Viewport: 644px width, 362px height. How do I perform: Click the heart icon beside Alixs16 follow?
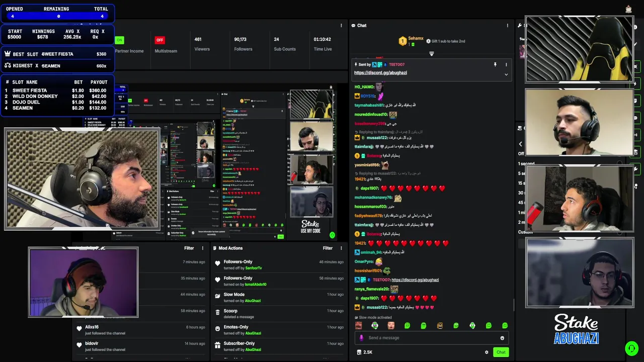click(79, 329)
